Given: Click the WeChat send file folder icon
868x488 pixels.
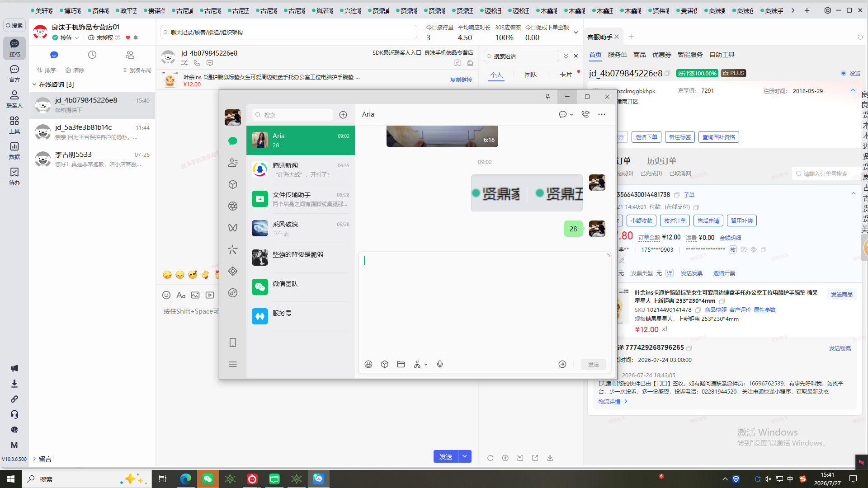Looking at the screenshot, I should pyautogui.click(x=401, y=364).
